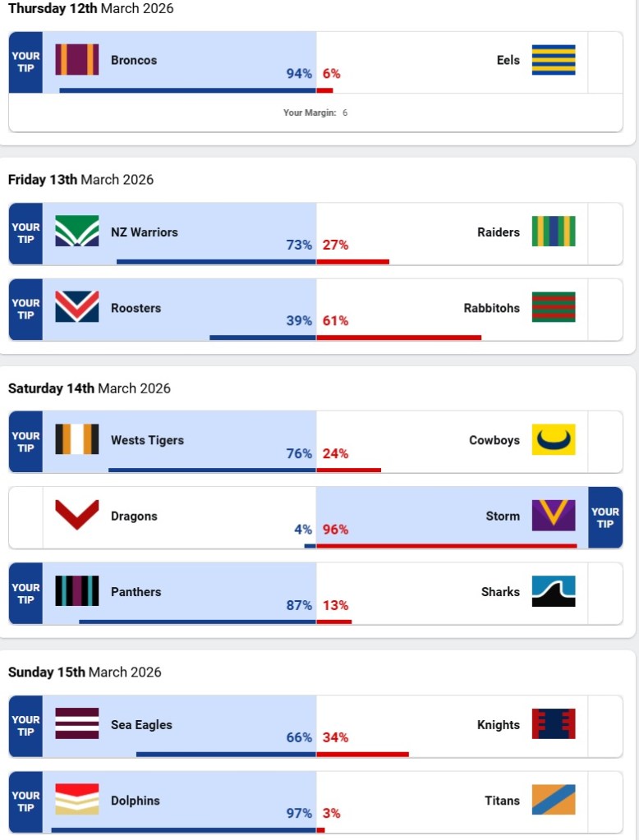Click the Raiders team jersey icon
The width and height of the screenshot is (639, 840).
(553, 232)
